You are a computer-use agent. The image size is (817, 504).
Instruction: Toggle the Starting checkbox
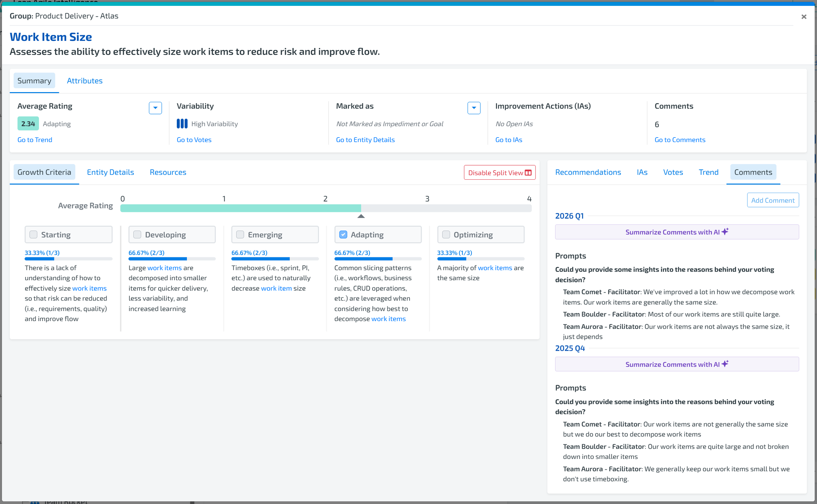click(x=33, y=234)
